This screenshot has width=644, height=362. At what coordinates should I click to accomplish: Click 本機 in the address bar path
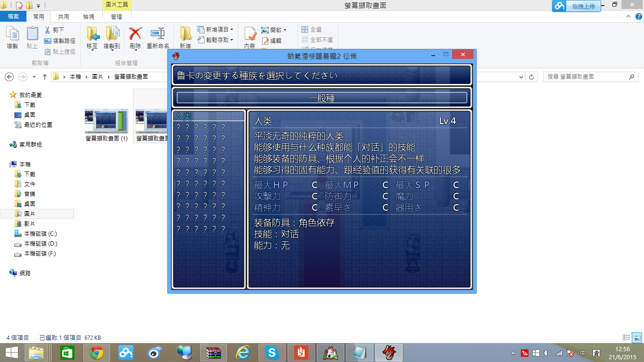click(75, 77)
